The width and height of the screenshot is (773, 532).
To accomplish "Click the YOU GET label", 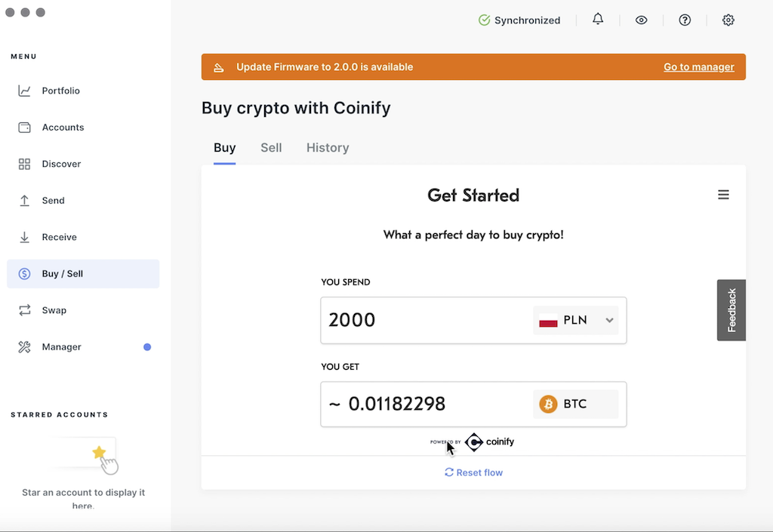I will coord(340,367).
